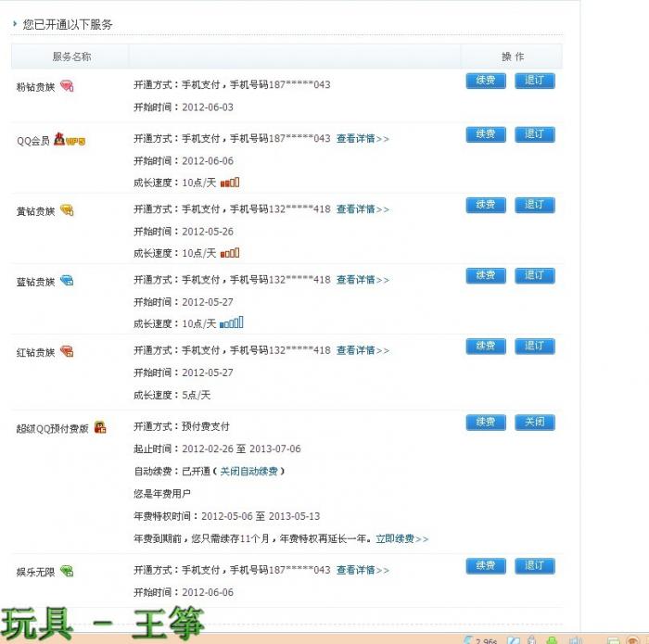Screen dimensions: 649x644
Task: Click the QQ会员 VIP badge icon
Action: point(70,139)
